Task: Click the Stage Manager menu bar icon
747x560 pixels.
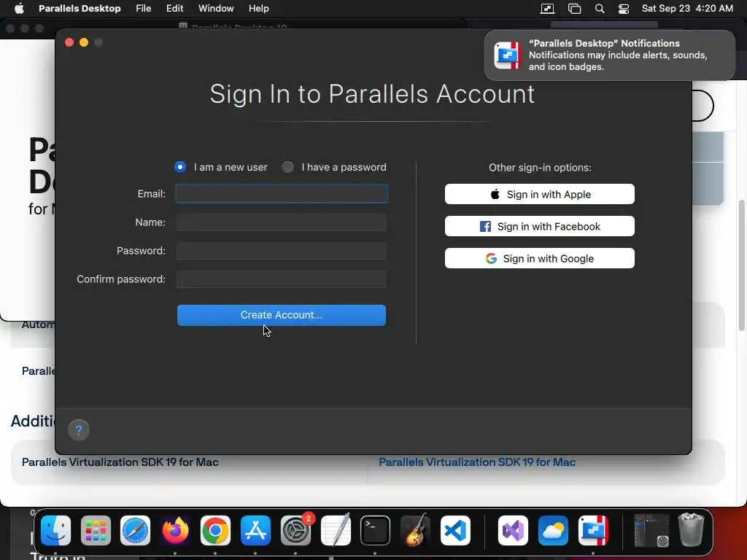Action: [574, 9]
